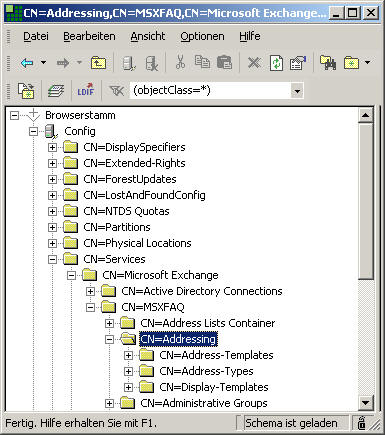Open the Datei menu
This screenshot has height=435, width=385.
(36, 36)
